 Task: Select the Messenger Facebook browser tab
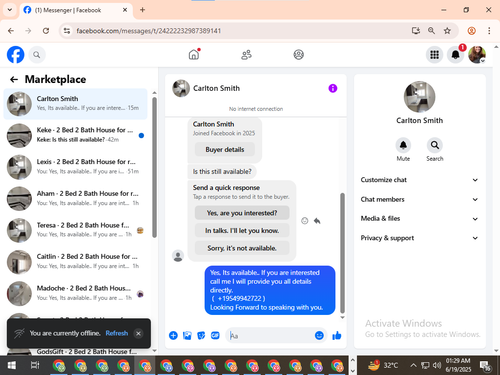(76, 10)
